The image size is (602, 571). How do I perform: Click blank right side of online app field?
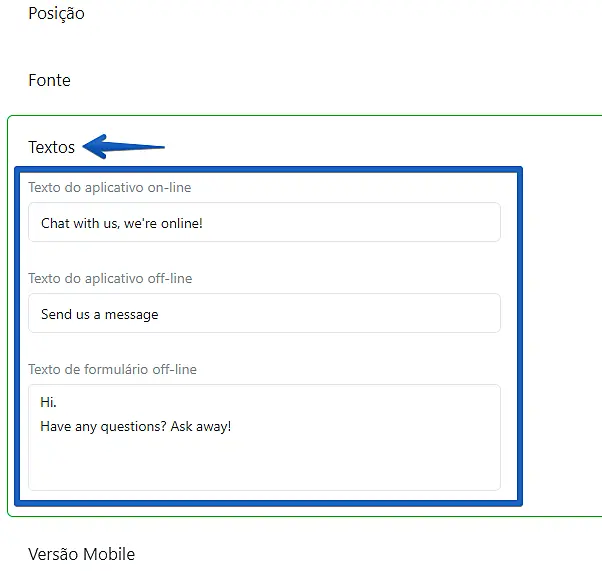coord(380,223)
